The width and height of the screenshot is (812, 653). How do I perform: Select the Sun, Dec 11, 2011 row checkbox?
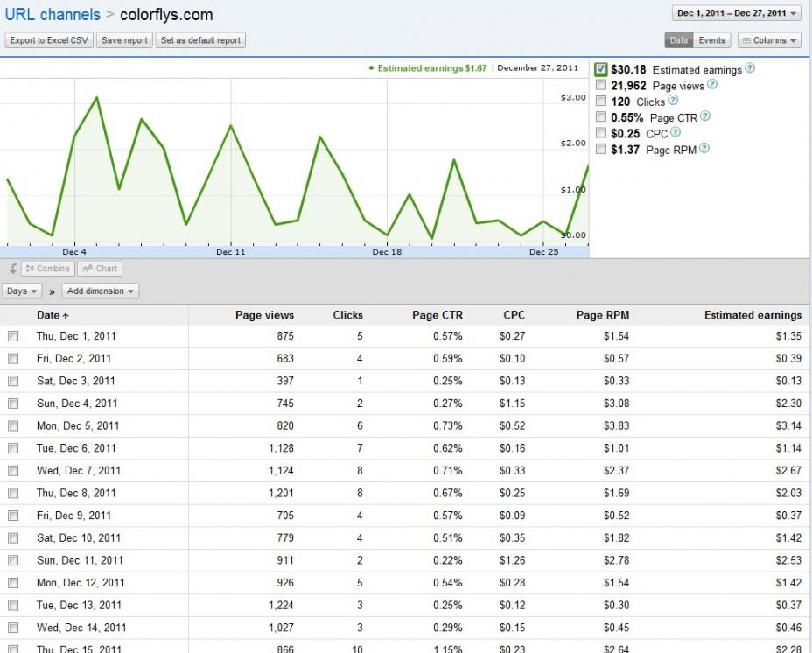[13, 561]
